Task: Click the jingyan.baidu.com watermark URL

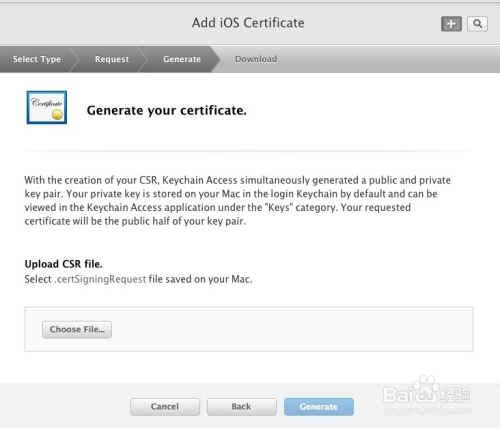Action: click(x=427, y=410)
